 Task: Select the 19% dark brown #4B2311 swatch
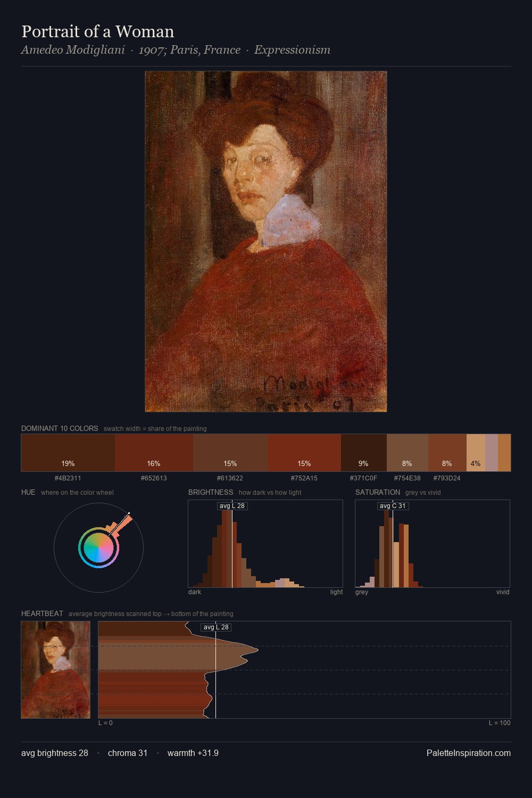68,453
